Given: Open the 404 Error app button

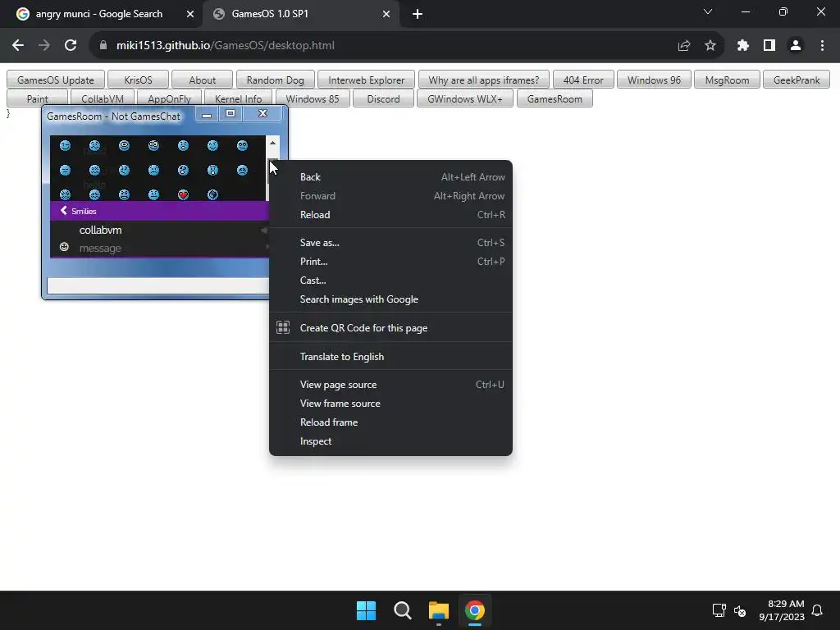Looking at the screenshot, I should [x=583, y=80].
